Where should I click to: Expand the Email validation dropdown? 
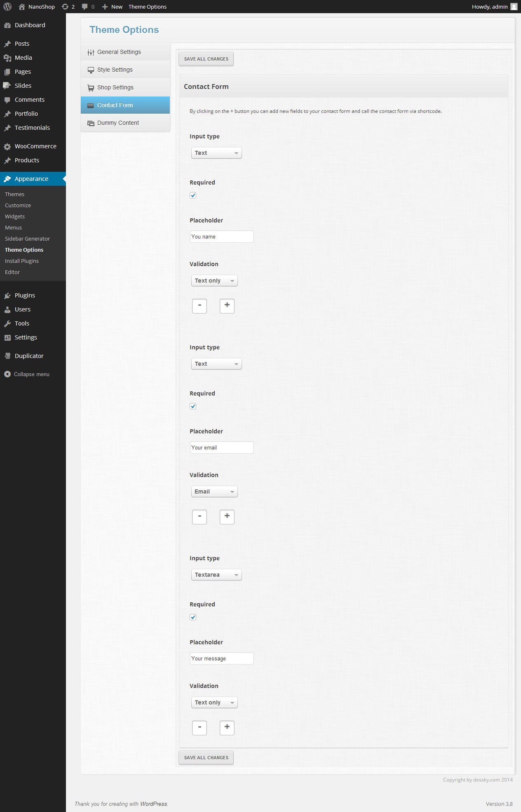click(214, 491)
